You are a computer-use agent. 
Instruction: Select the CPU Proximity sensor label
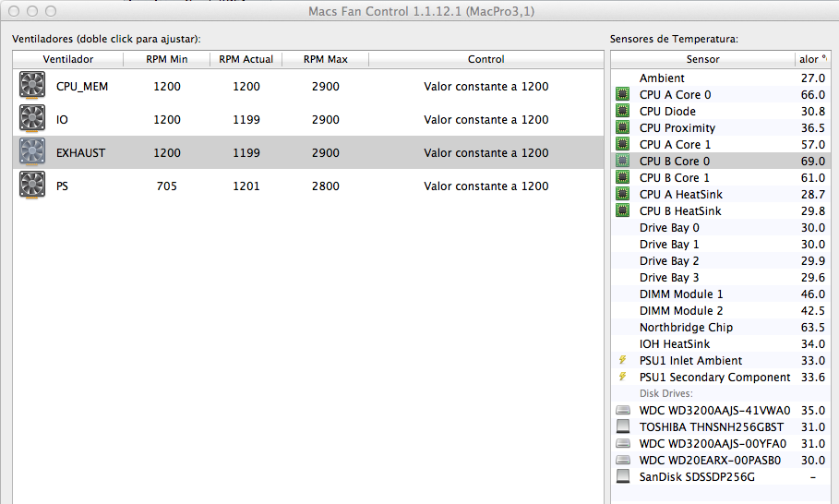[x=677, y=128]
